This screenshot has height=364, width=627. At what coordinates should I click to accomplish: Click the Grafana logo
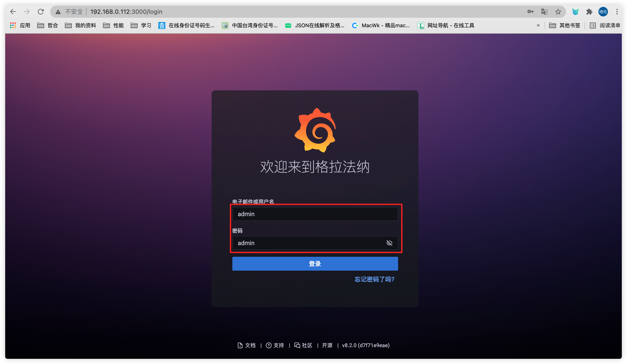click(x=315, y=130)
